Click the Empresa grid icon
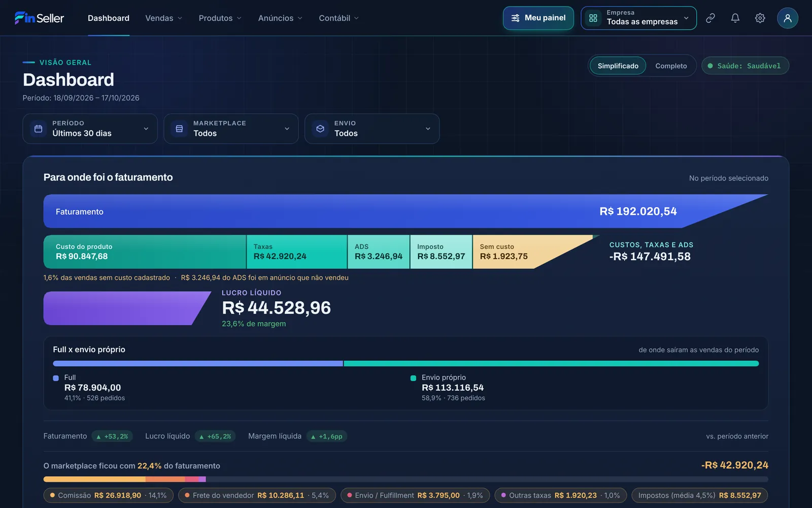812x508 pixels. click(x=593, y=18)
